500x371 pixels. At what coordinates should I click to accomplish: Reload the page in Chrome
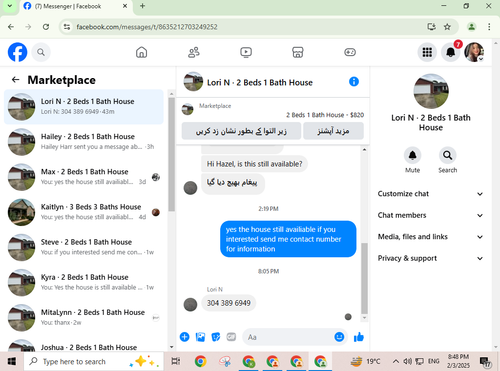[46, 27]
